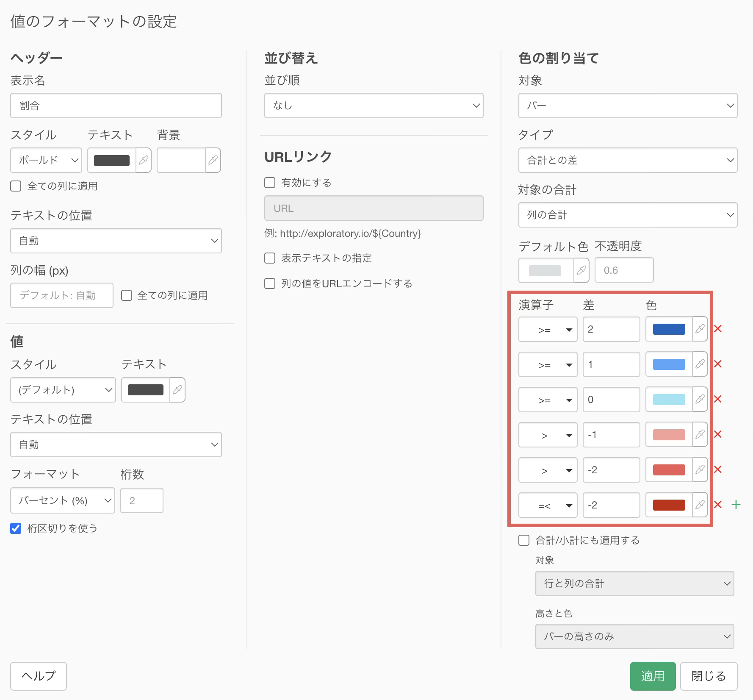Click 列の幅 (px) input field
This screenshot has height=700, width=753.
point(62,295)
